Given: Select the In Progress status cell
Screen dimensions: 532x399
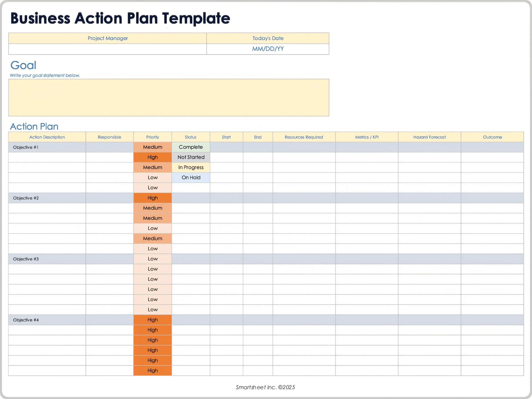Looking at the screenshot, I should pos(191,167).
